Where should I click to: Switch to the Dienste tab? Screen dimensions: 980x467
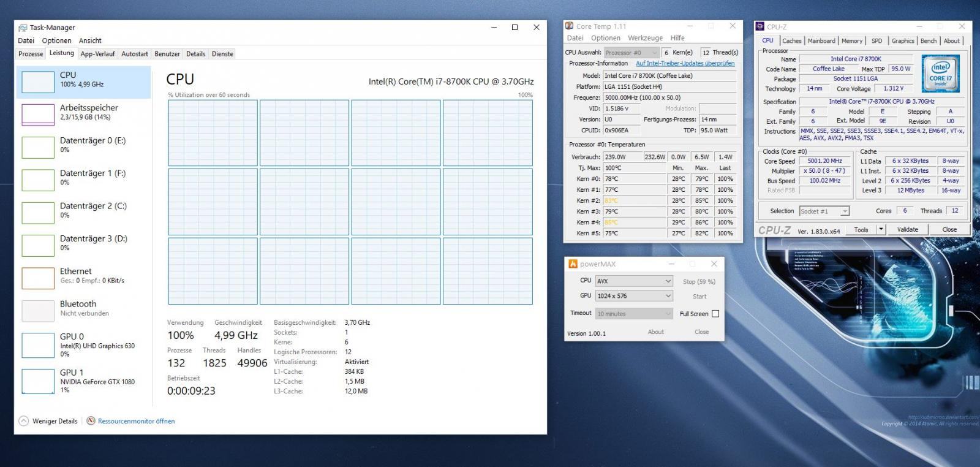point(222,54)
